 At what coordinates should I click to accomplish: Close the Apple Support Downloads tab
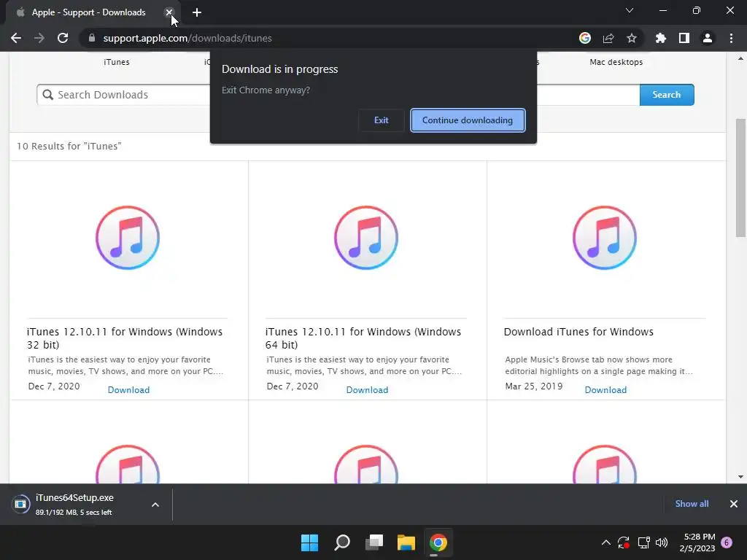click(169, 12)
